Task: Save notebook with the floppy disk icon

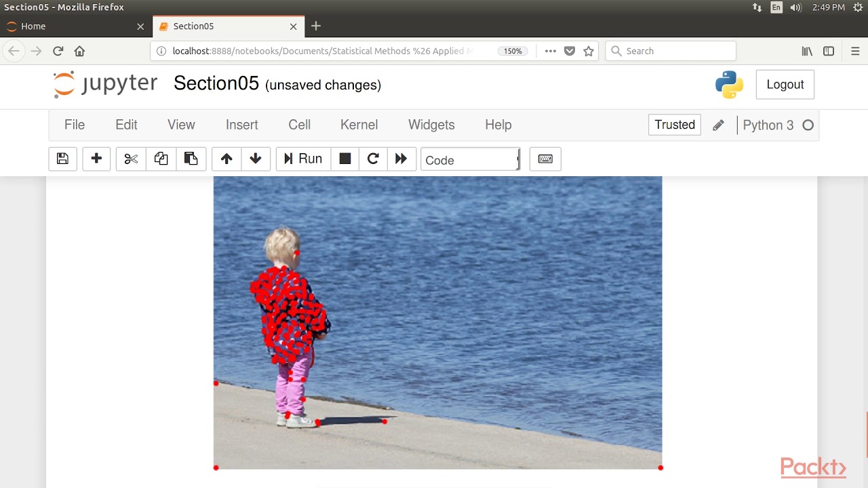Action: tap(62, 159)
